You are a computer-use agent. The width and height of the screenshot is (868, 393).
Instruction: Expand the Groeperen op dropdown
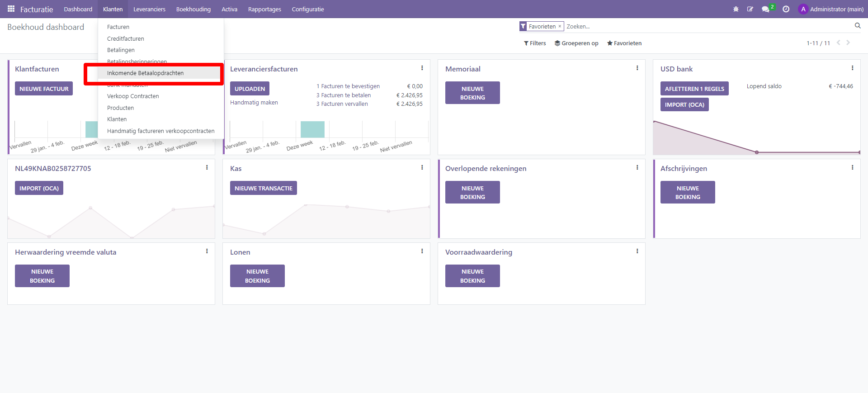[576, 43]
